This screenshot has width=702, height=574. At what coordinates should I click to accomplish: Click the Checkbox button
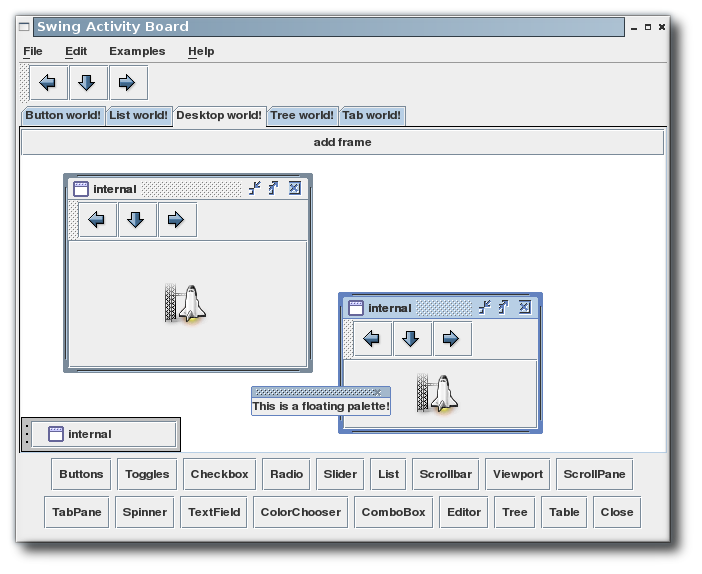219,474
